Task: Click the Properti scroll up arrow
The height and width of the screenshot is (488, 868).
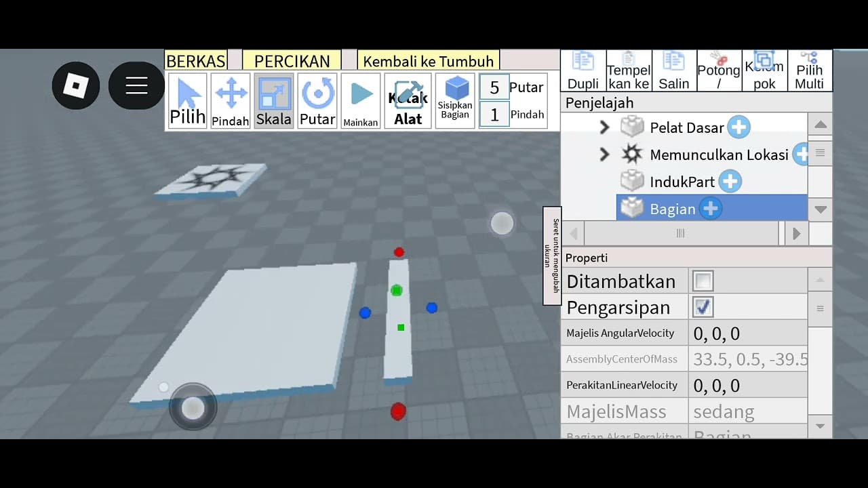Action: 821,280
